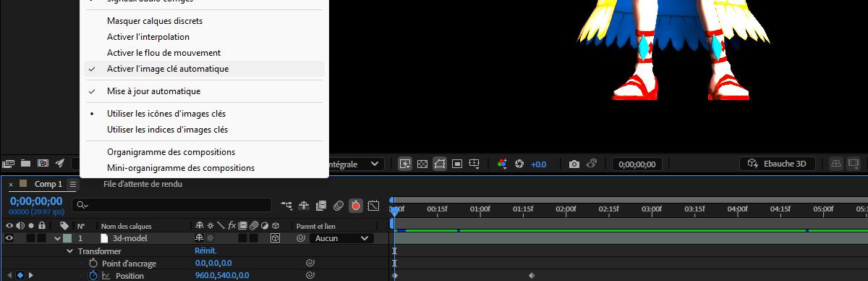868x281 pixels.
Task: Create new folder icon in project panel
Action: pos(25,163)
